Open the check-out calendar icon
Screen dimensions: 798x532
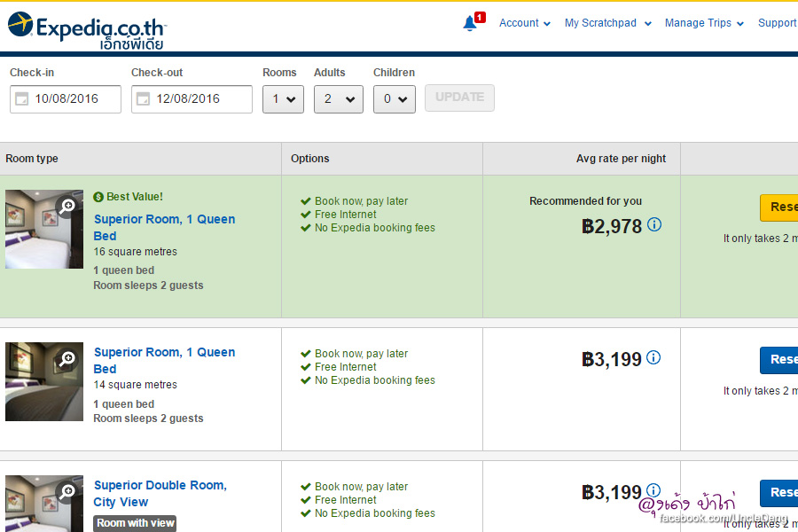point(143,99)
